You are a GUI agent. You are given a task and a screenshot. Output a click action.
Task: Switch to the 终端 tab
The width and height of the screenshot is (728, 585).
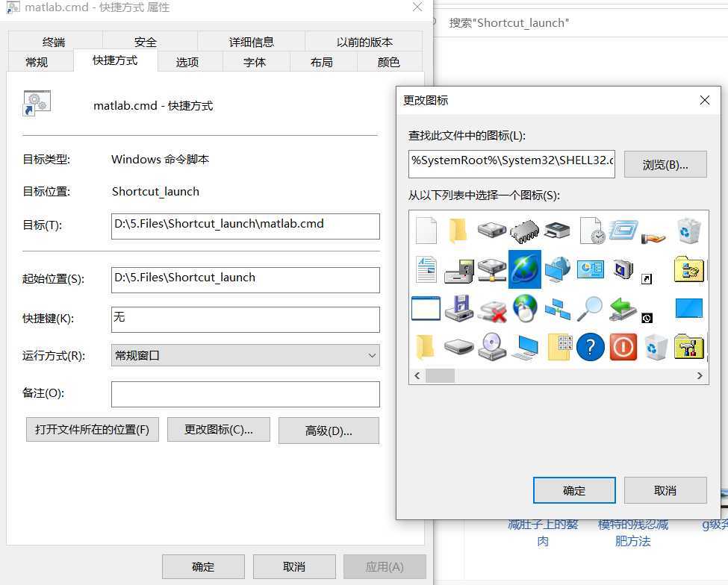click(x=54, y=43)
